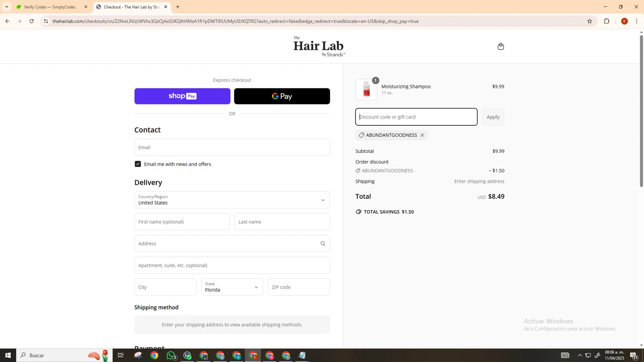Pay with Shop Pay express checkout
The width and height of the screenshot is (644, 362).
(182, 96)
